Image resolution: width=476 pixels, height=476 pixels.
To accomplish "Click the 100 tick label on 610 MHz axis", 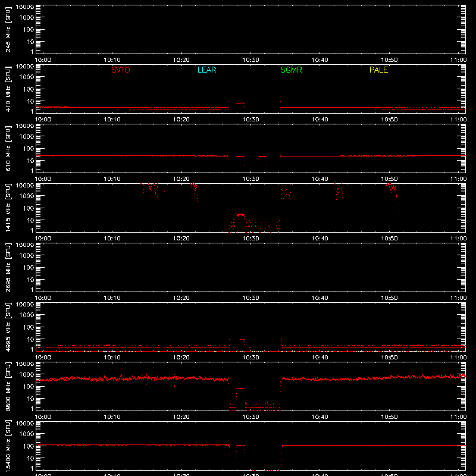I will (29, 149).
